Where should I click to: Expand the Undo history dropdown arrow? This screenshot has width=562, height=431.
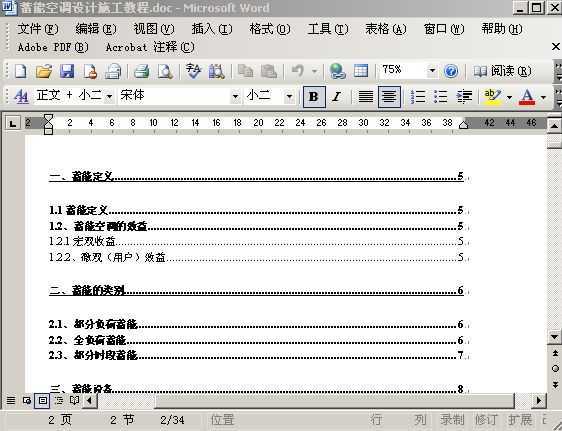point(314,71)
